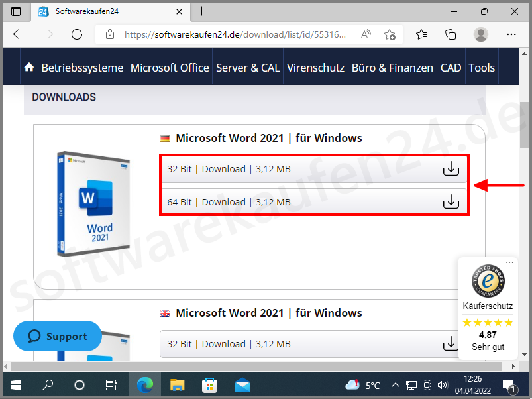Image resolution: width=532 pixels, height=399 pixels.
Task: Click the Support chat button
Action: coord(57,336)
